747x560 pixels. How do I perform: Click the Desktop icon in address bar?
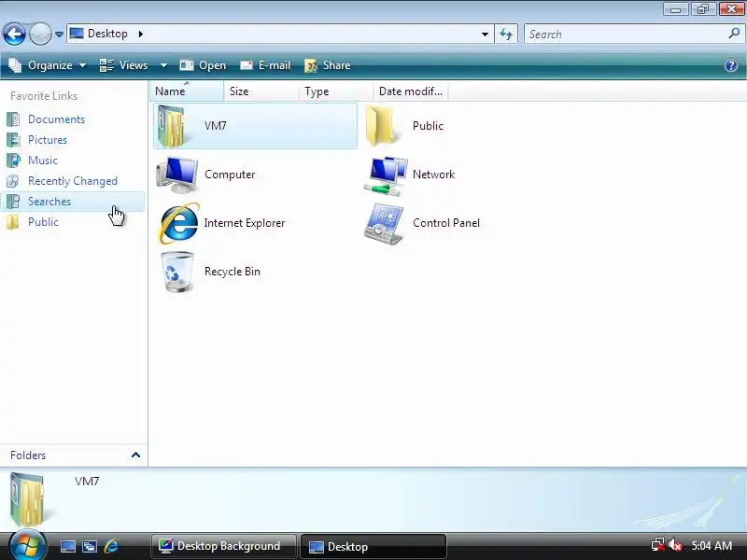click(77, 34)
